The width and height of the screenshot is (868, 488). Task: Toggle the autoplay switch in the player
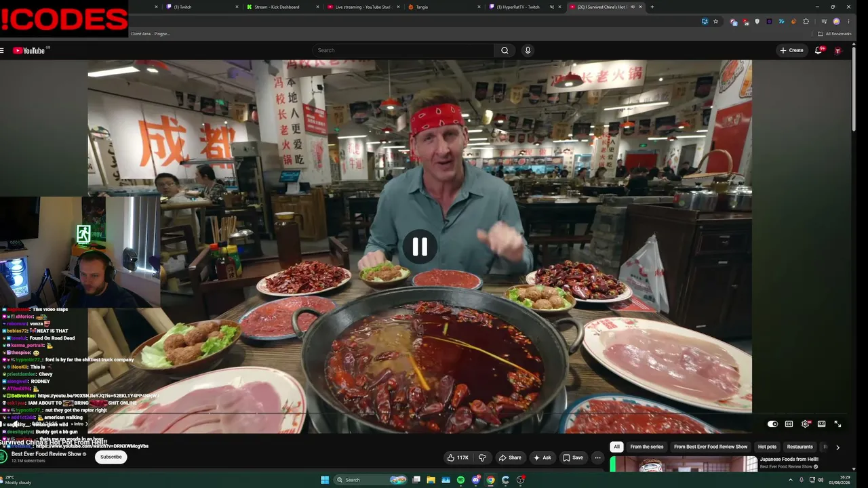coord(772,424)
